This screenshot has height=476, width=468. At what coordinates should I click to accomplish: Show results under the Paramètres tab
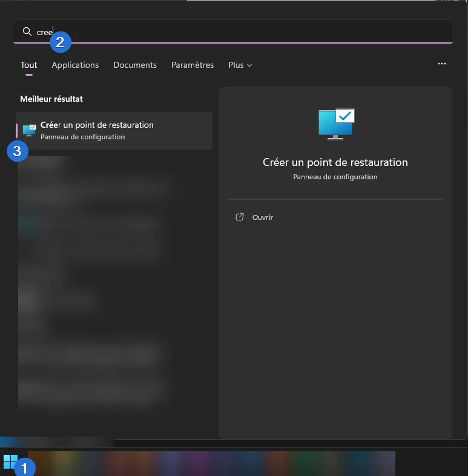[x=193, y=65]
